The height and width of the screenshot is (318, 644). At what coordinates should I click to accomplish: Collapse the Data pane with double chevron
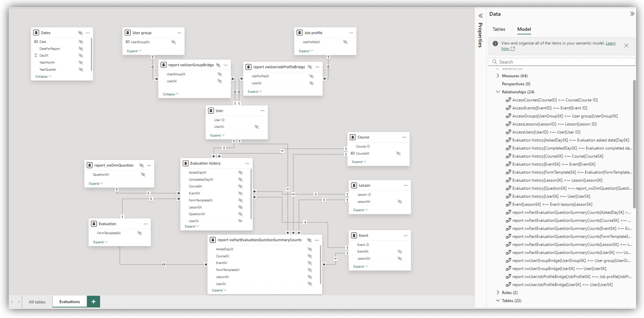[x=632, y=14]
